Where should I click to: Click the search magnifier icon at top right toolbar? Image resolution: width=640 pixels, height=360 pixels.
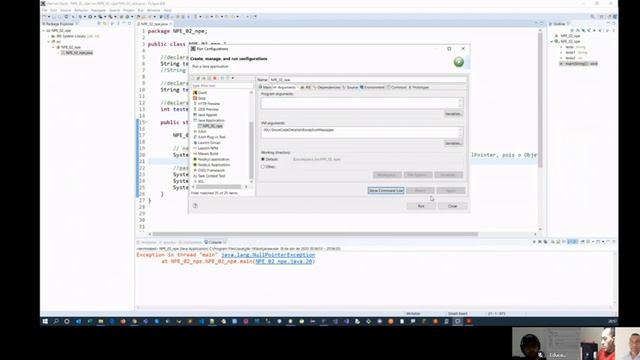592,17
